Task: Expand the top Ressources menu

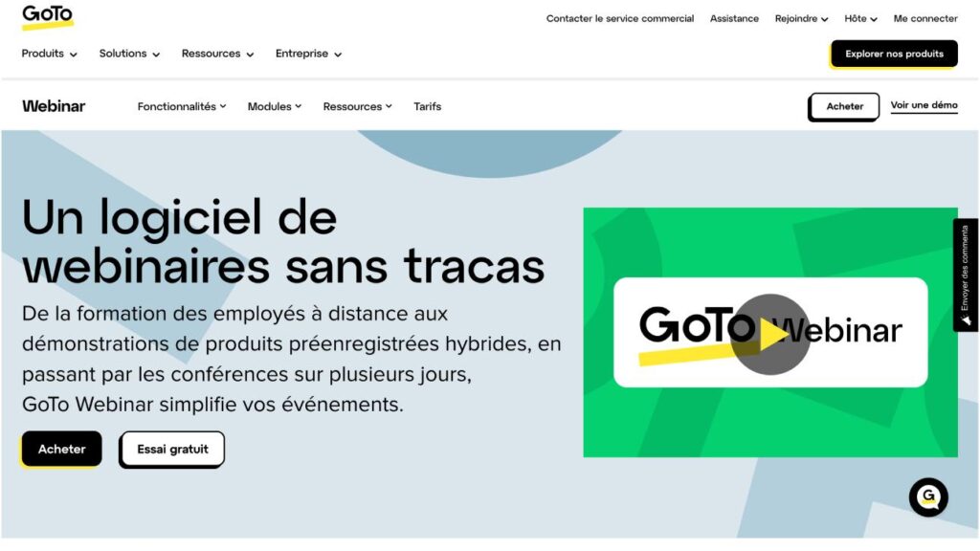Action: click(x=217, y=54)
